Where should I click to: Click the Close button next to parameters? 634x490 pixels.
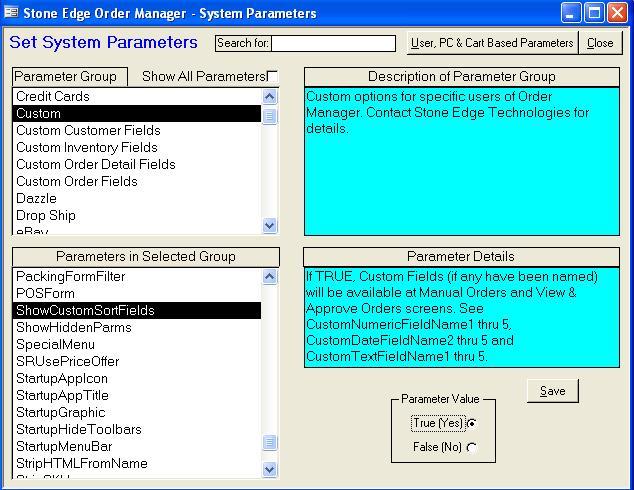coord(600,43)
